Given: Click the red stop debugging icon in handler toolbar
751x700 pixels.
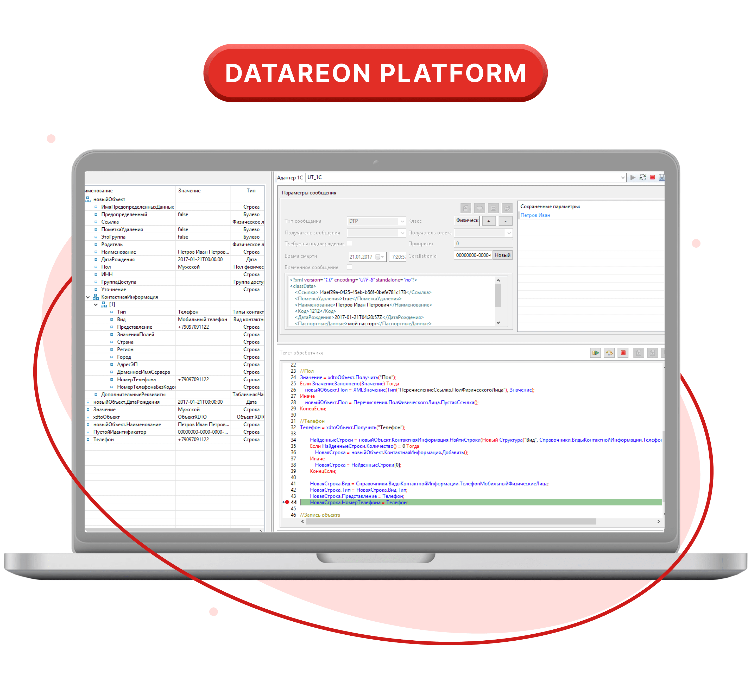Looking at the screenshot, I should pyautogui.click(x=623, y=353).
